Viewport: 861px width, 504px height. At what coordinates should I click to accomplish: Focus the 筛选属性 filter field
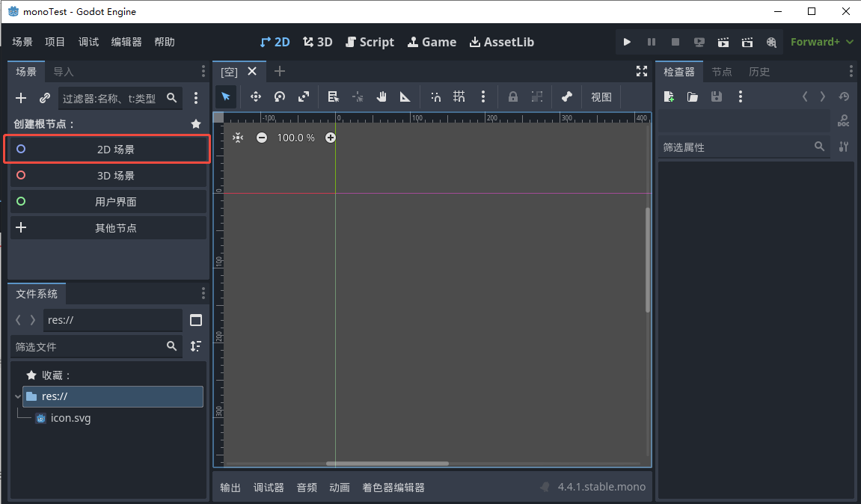pyautogui.click(x=744, y=147)
